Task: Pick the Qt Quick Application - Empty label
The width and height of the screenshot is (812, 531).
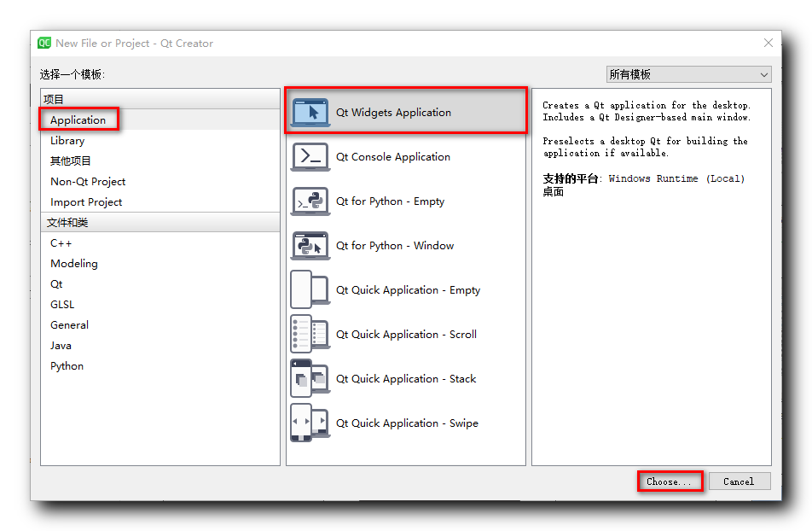Action: (x=408, y=290)
